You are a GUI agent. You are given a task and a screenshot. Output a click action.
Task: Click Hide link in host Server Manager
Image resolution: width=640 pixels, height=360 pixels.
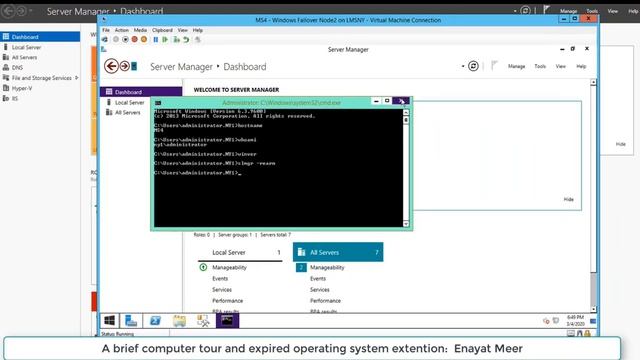tap(620, 144)
